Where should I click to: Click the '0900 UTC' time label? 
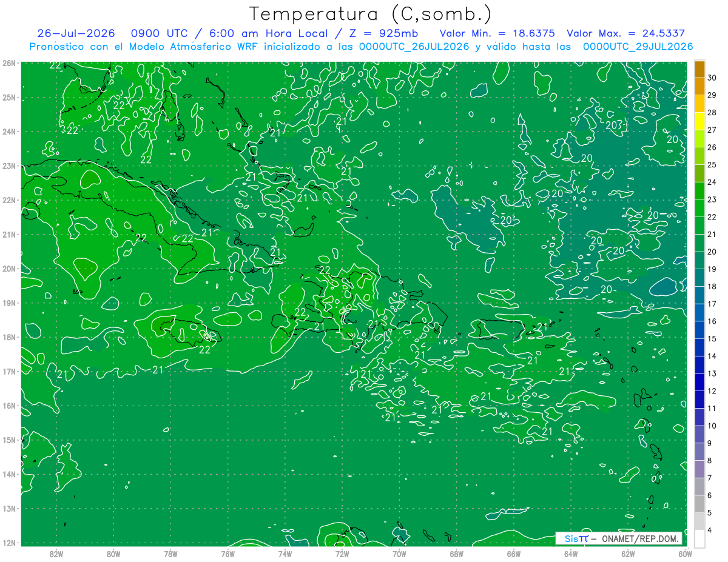click(x=159, y=33)
